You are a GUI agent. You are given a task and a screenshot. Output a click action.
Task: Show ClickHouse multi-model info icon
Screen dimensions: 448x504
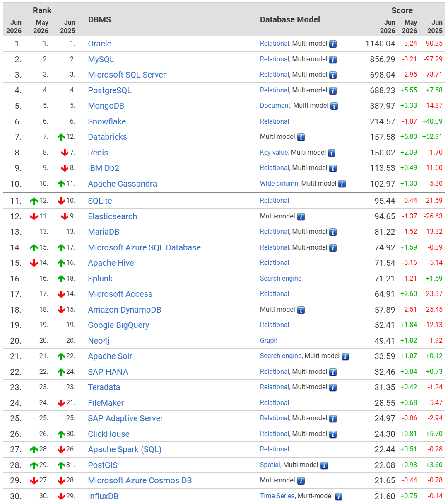pos(333,434)
